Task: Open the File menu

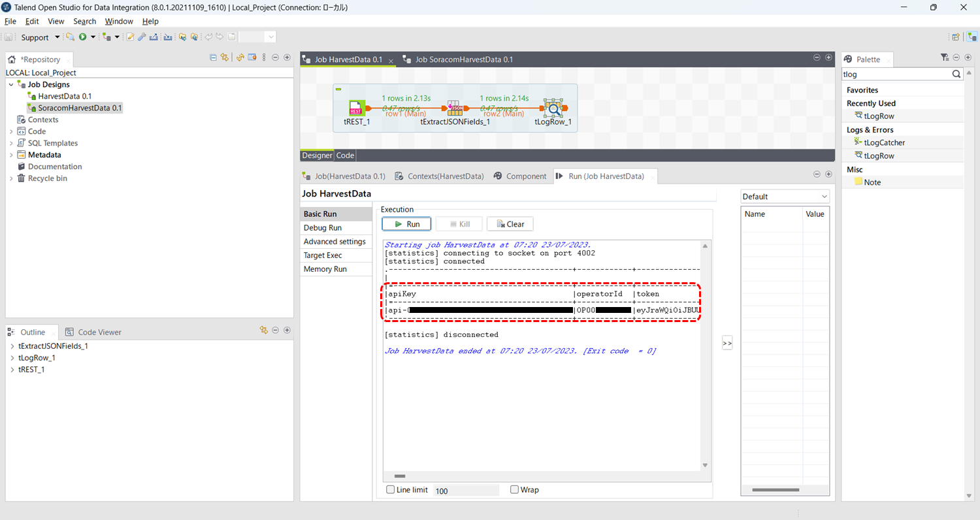Action: 10,22
